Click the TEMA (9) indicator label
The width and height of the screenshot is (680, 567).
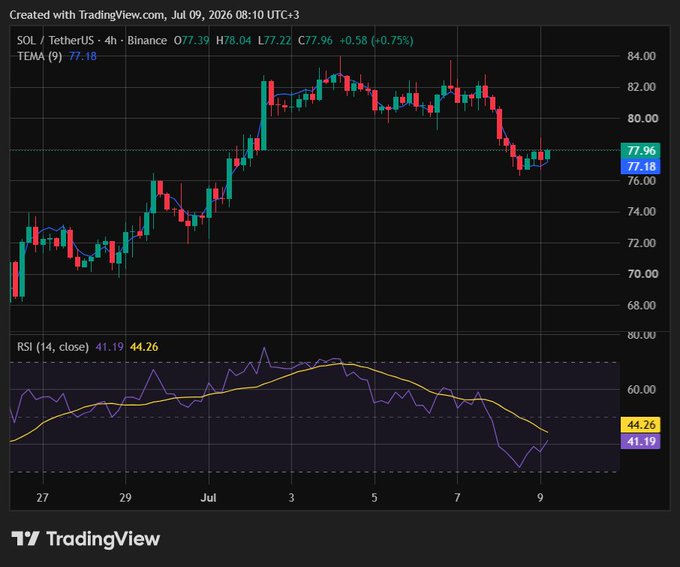[39, 56]
